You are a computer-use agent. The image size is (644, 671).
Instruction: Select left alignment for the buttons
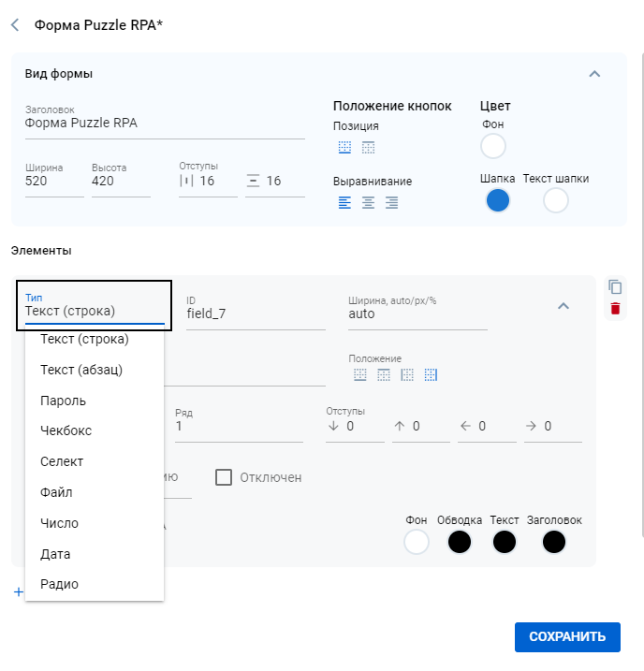pyautogui.click(x=345, y=202)
